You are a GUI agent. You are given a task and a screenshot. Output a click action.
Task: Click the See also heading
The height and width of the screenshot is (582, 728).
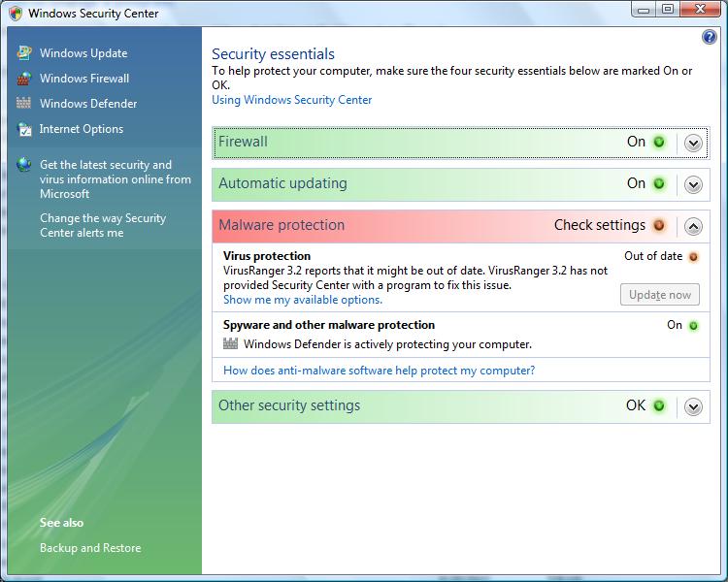61,523
